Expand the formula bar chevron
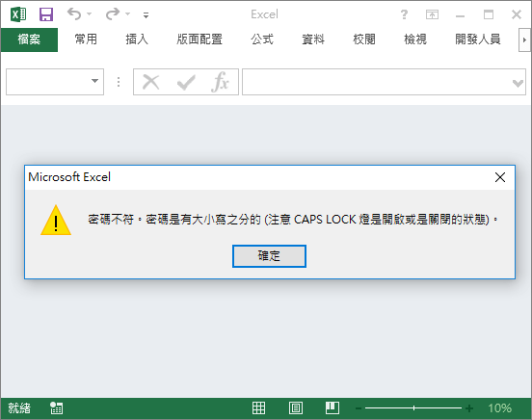Screen dimensions: 532x420 pyautogui.click(x=518, y=83)
